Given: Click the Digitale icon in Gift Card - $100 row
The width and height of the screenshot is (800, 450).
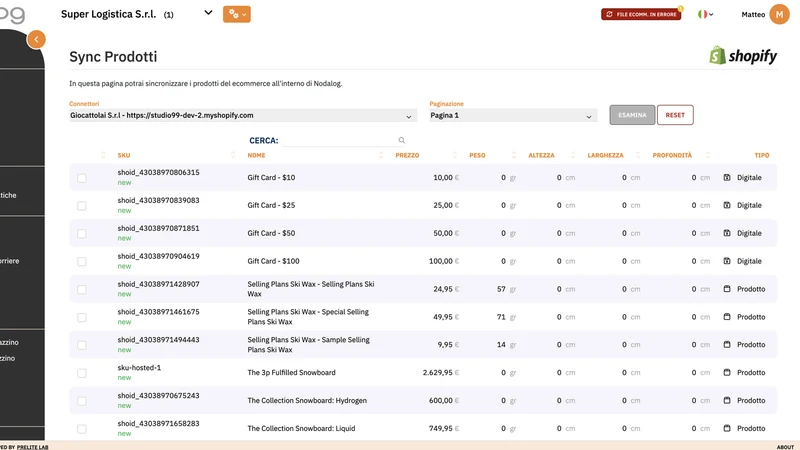Looking at the screenshot, I should point(727,261).
